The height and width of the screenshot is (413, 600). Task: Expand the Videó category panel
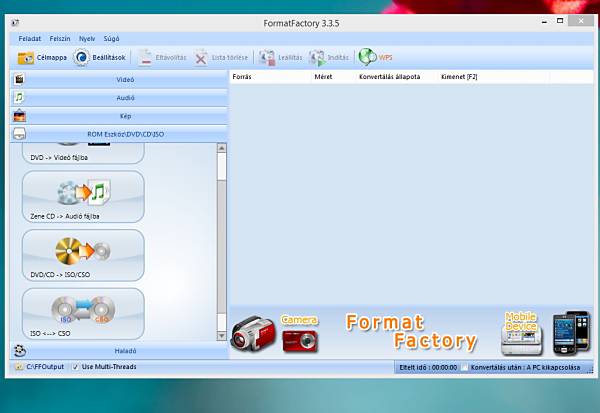pyautogui.click(x=119, y=79)
